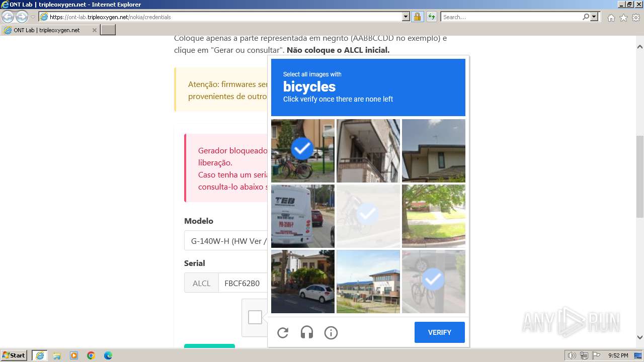Open the Modelo dropdown

(x=226, y=241)
